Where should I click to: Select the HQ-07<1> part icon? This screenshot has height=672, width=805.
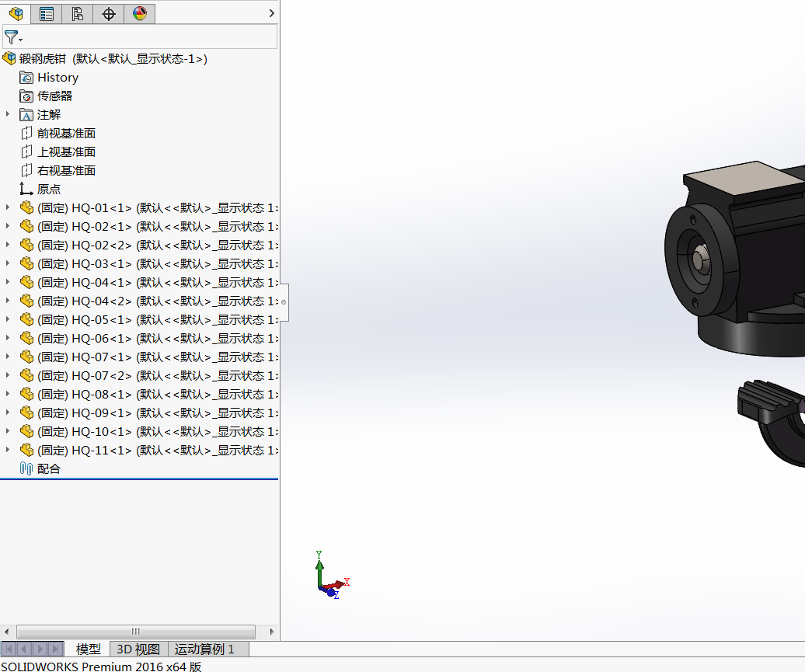(26, 357)
